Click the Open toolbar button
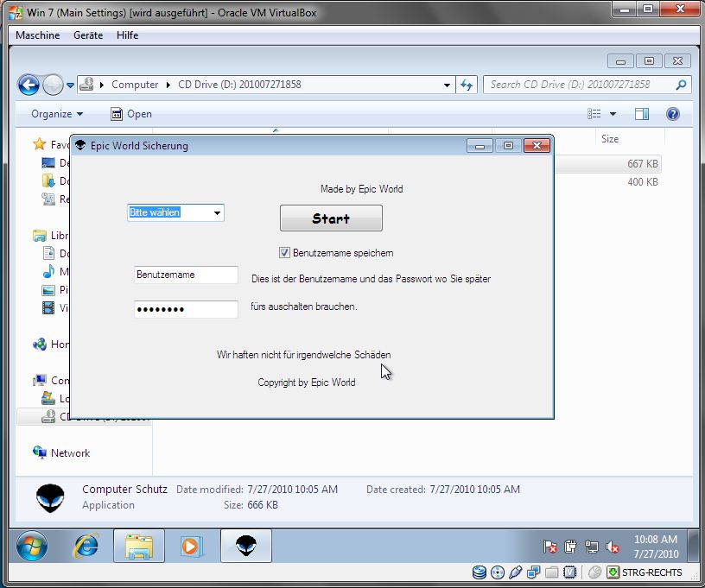705x588 pixels. tap(131, 114)
